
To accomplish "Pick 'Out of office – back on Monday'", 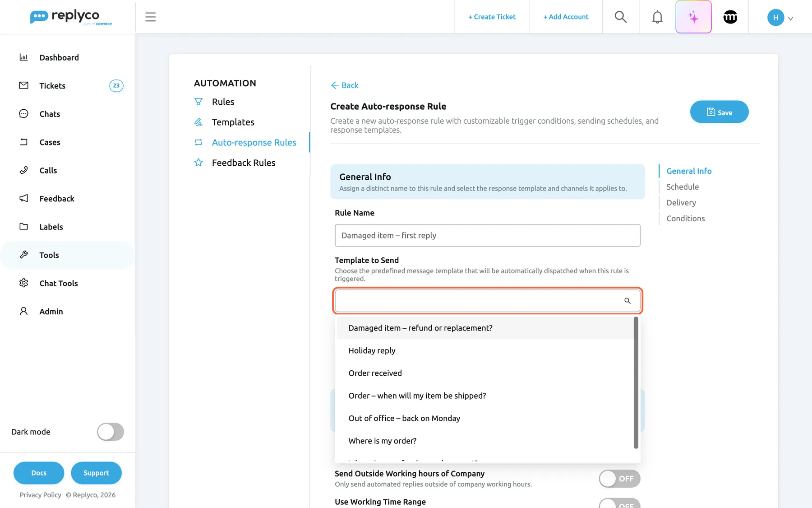I will [485, 419].
